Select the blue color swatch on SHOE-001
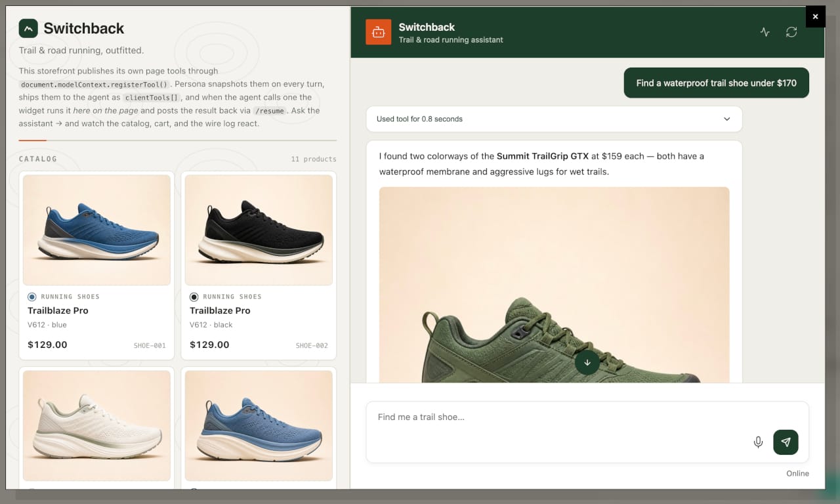The width and height of the screenshot is (840, 504). pos(32,297)
